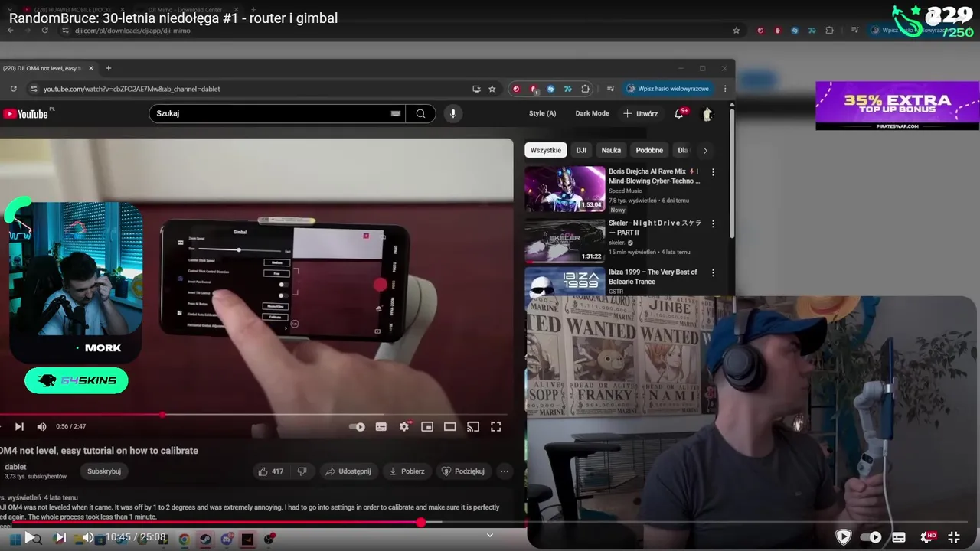Open options menu for Boris Brejcha video

[x=713, y=172]
